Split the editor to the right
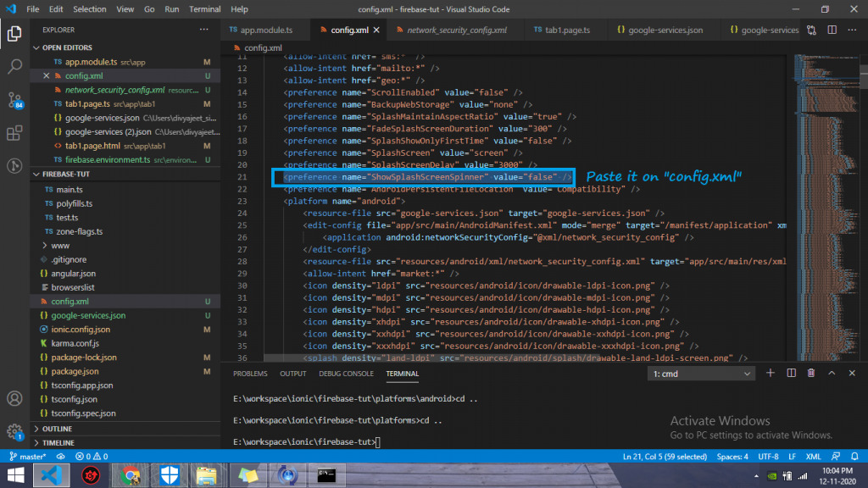This screenshot has width=868, height=488. 831,30
